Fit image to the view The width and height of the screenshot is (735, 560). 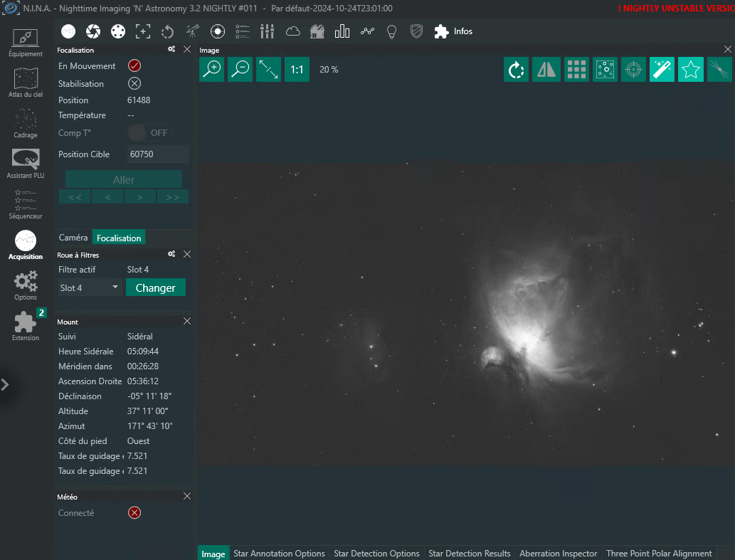[268, 69]
